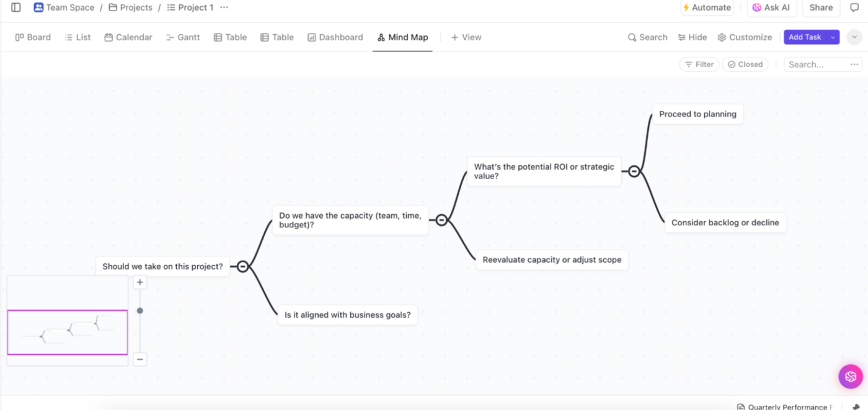Switch to the Dashboard view tab

coord(335,37)
